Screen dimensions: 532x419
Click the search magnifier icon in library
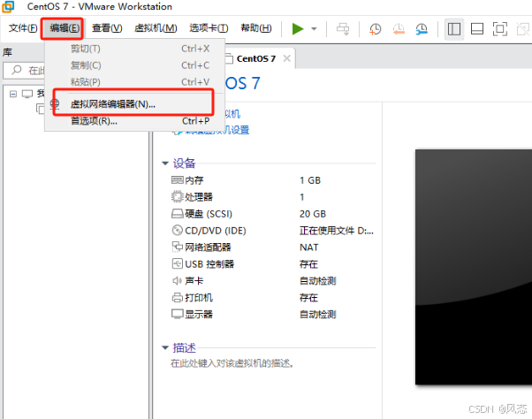(17, 70)
